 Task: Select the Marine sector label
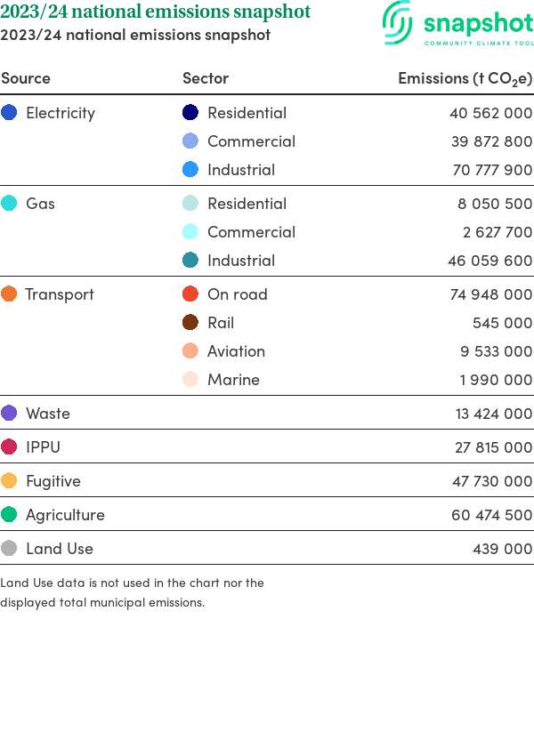[x=233, y=380]
